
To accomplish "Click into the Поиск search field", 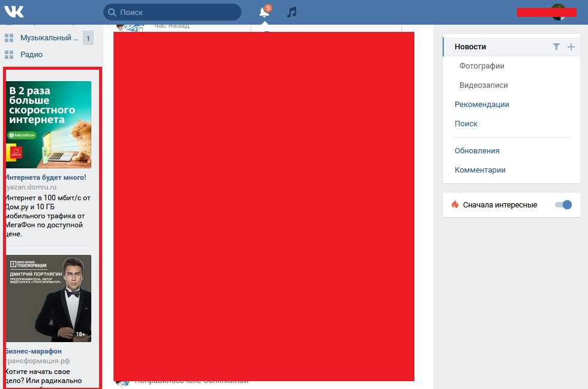I will (x=172, y=13).
